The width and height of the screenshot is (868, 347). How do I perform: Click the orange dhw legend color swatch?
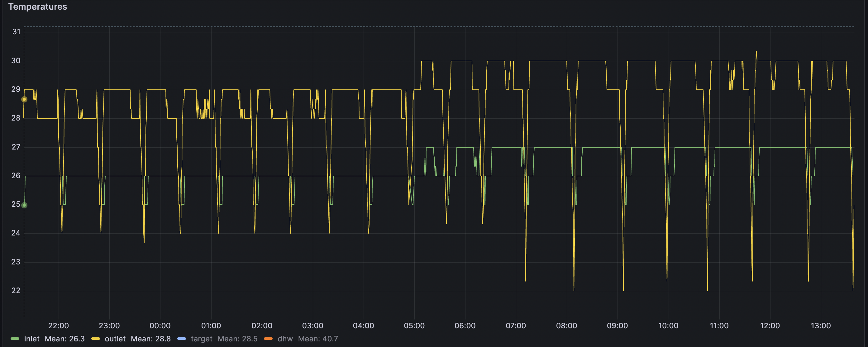268,339
